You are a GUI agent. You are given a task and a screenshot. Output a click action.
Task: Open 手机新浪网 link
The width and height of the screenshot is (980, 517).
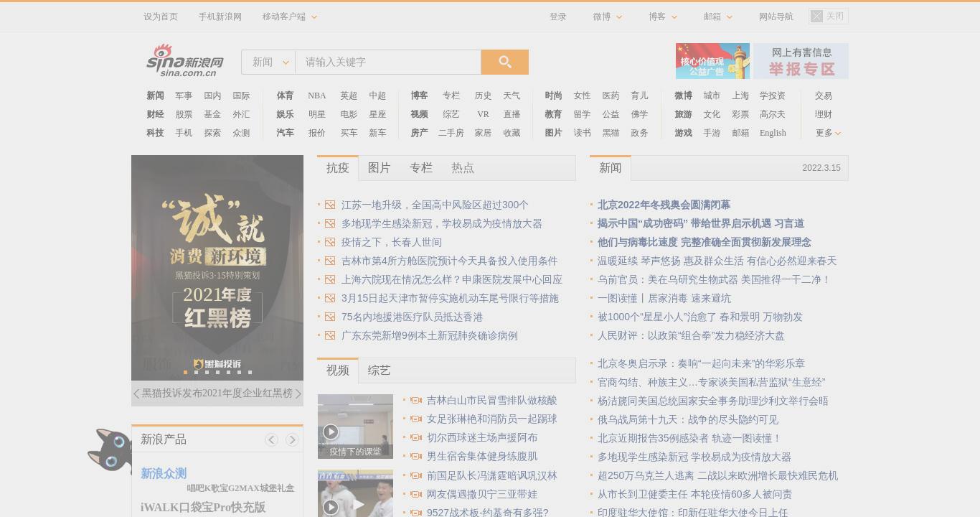coord(220,17)
